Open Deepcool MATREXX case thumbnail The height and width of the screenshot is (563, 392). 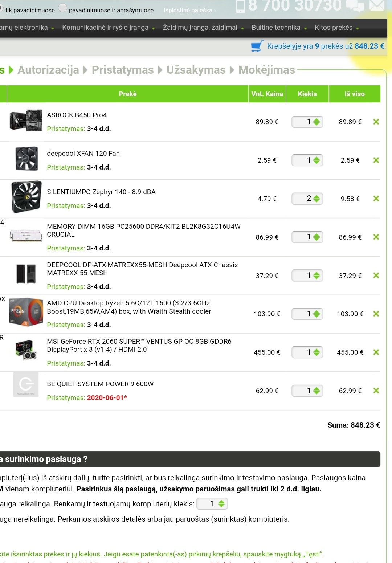[x=26, y=274]
